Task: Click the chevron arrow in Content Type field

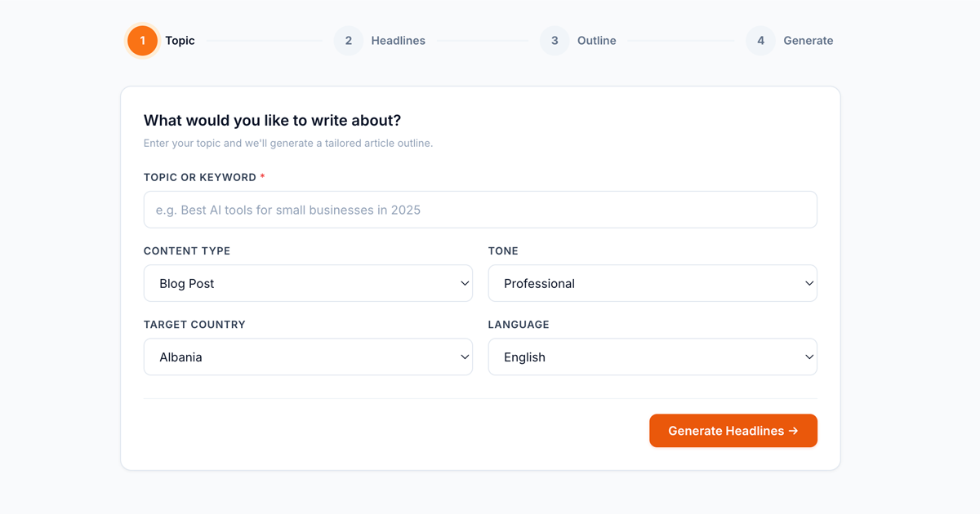Action: tap(465, 283)
